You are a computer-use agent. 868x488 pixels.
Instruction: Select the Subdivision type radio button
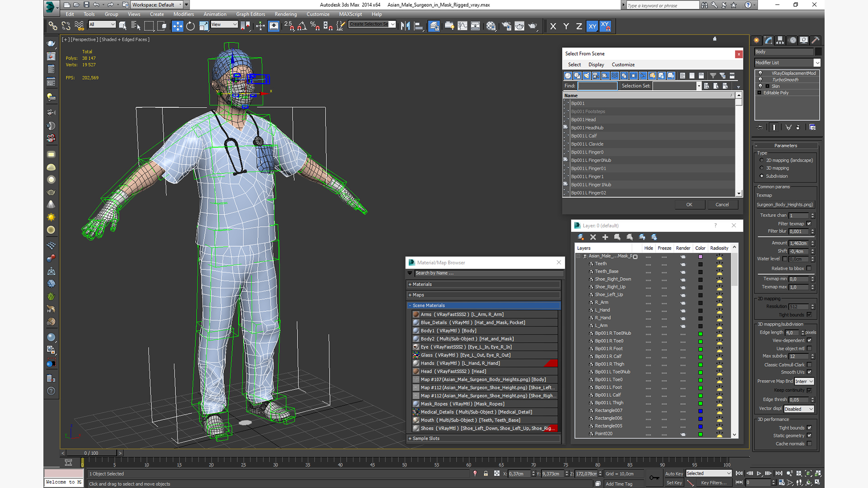(762, 176)
